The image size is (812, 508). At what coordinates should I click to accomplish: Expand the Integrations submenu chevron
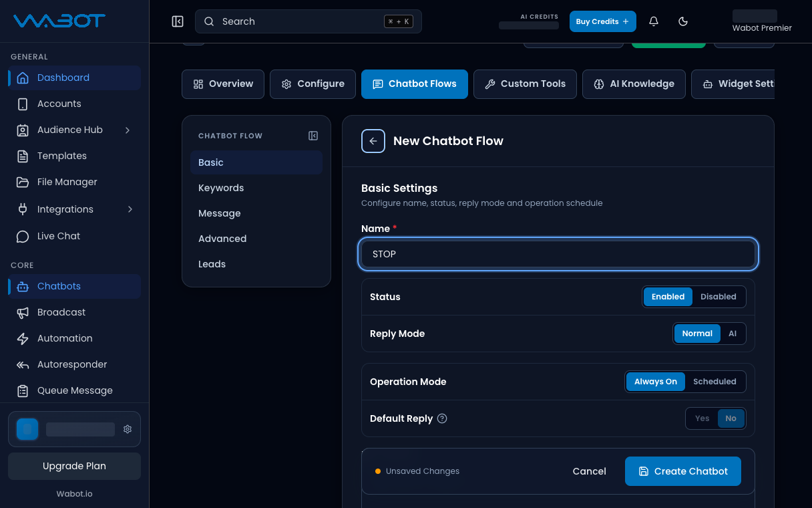pos(130,209)
